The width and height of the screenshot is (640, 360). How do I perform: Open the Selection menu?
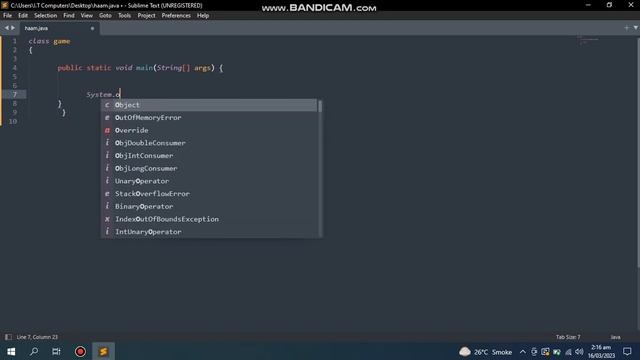[45, 16]
